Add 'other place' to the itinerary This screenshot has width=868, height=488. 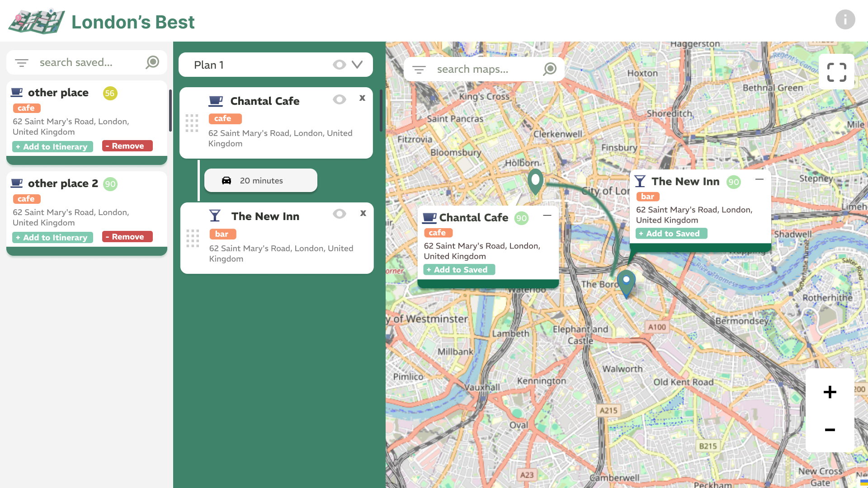(x=52, y=146)
